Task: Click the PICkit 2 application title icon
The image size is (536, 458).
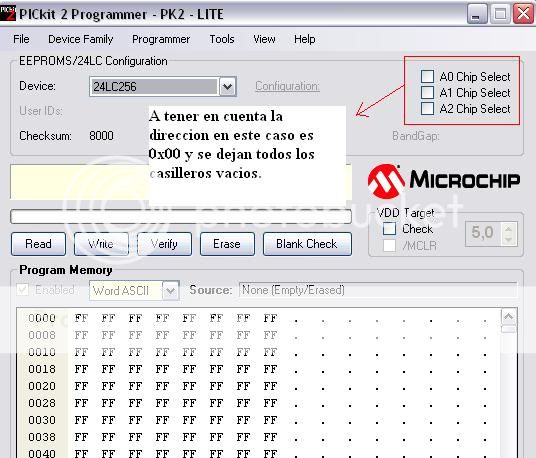Action: point(8,13)
